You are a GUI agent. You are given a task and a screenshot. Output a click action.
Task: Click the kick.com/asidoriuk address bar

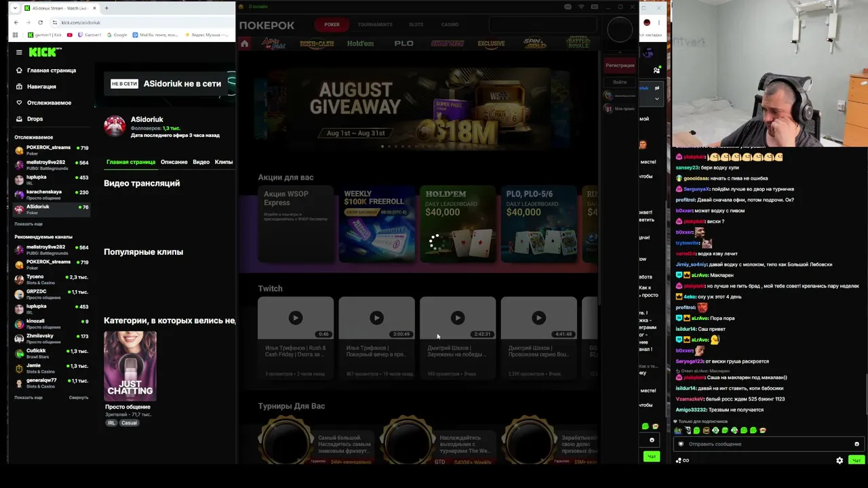pos(142,22)
